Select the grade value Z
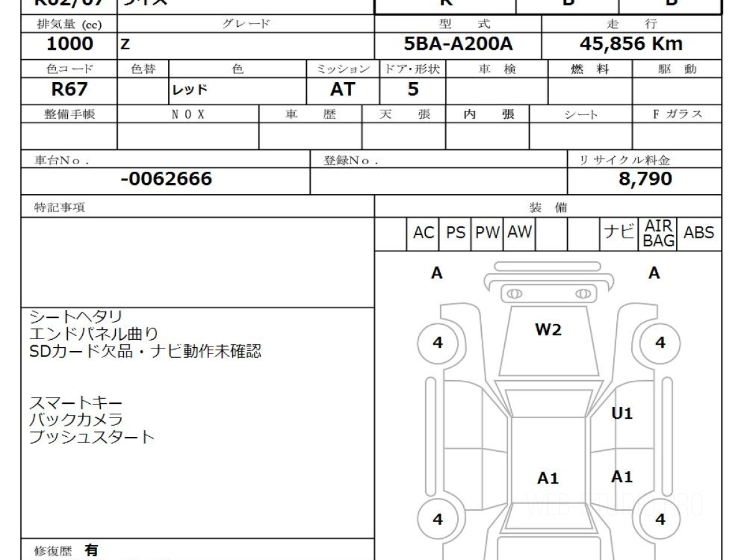 (x=125, y=45)
